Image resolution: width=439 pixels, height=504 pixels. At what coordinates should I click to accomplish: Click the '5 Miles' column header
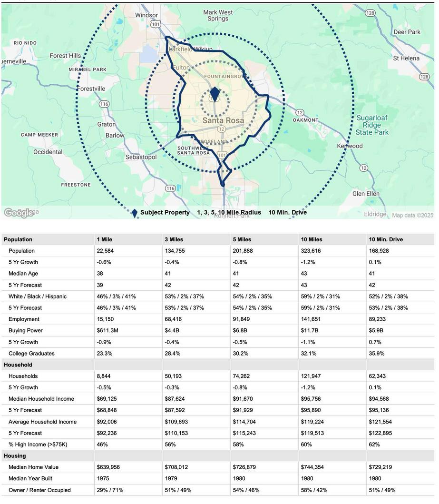[x=242, y=239]
